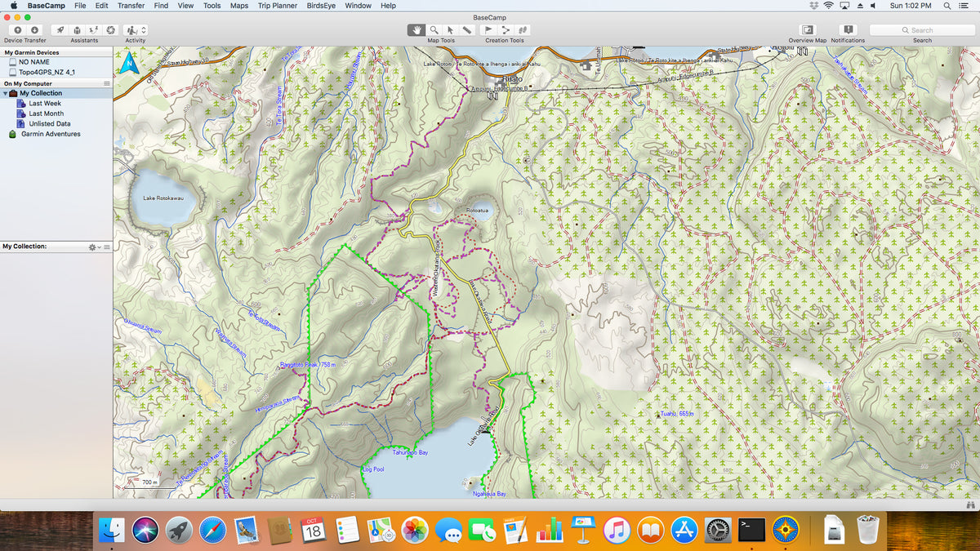Toggle the Overview Map button

coord(808,30)
